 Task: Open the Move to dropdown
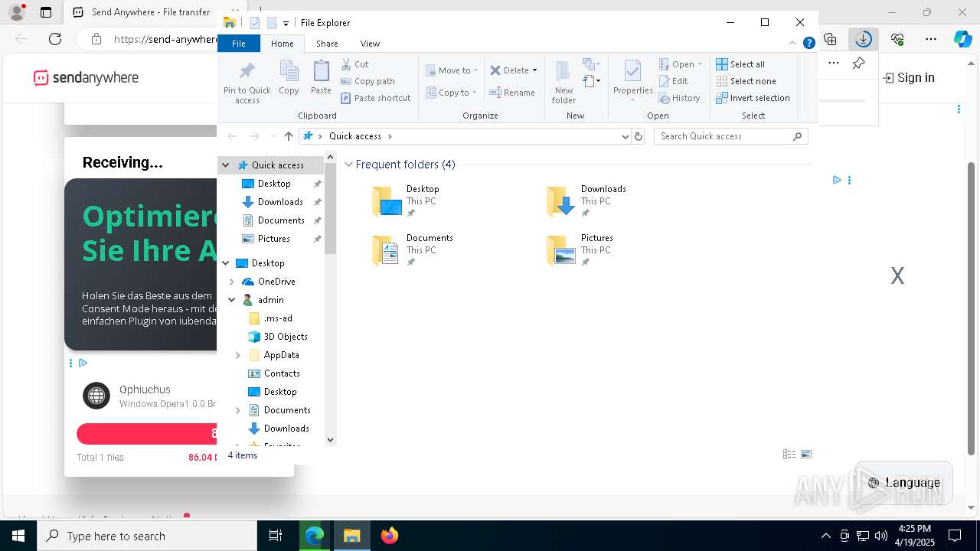(x=452, y=70)
